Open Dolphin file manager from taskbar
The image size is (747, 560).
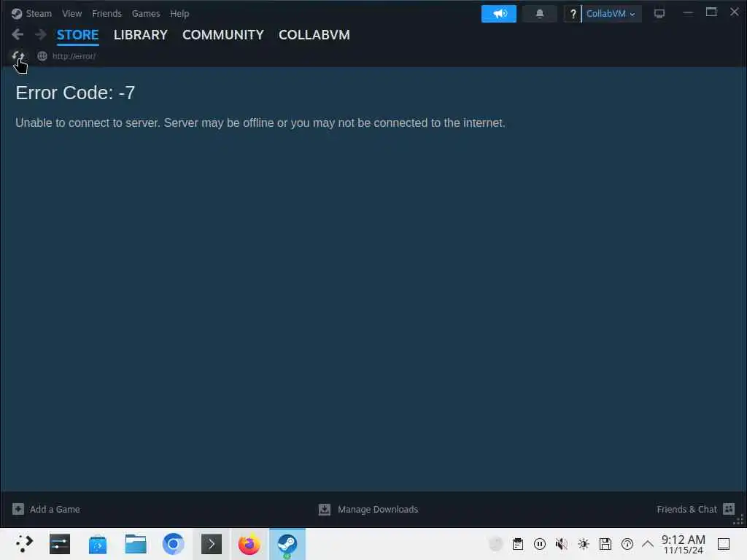(136, 544)
